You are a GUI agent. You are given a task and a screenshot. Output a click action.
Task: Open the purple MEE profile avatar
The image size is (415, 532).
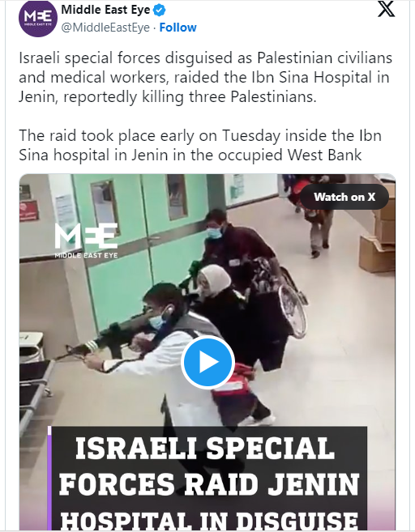click(x=38, y=18)
